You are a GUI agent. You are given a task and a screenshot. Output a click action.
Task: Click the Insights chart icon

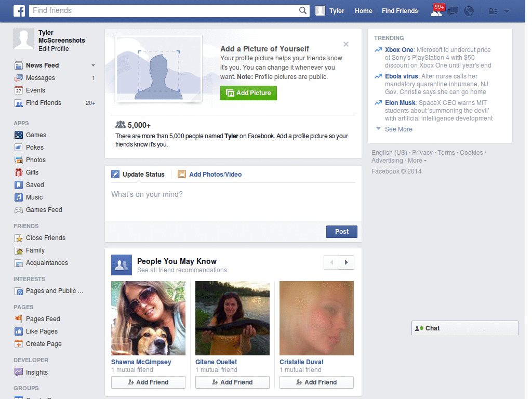tap(19, 372)
